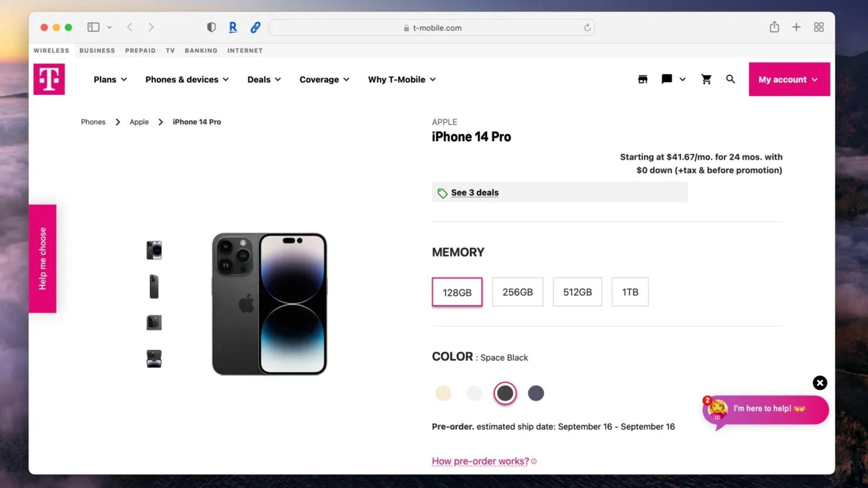Click the link browser extension icon
Image resolution: width=868 pixels, height=488 pixels.
coord(255,28)
